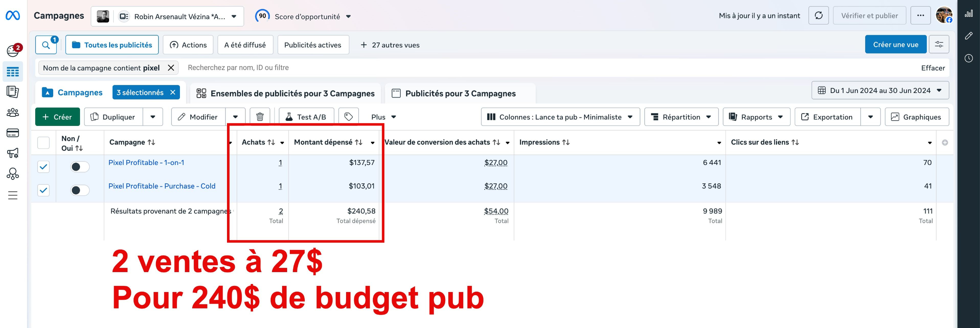The height and width of the screenshot is (328, 980).
Task: Open the Modifier dropdown arrow
Action: point(235,117)
